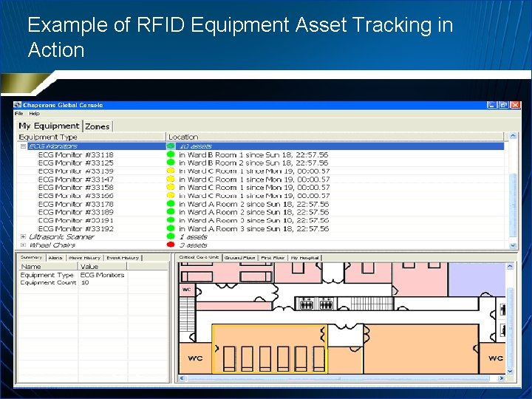Click floor map scroll left arrow
Viewport: 532px width, 399px height.
point(182,378)
